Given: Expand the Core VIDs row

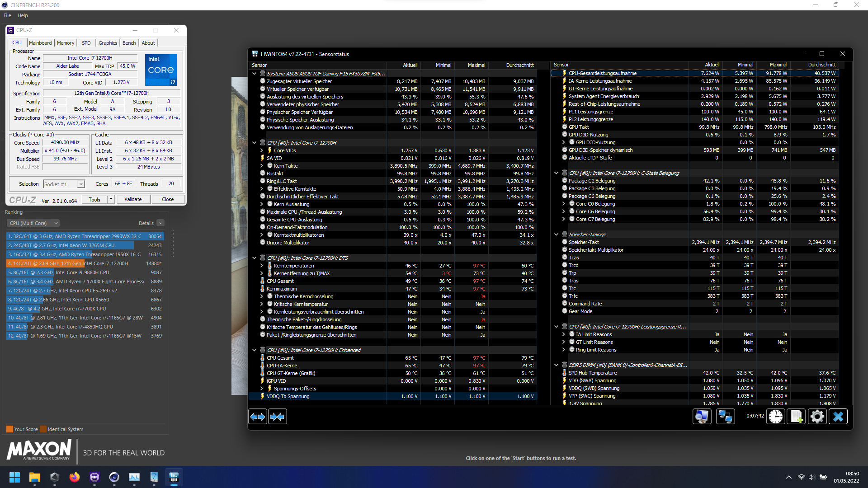Looking at the screenshot, I should (x=262, y=150).
